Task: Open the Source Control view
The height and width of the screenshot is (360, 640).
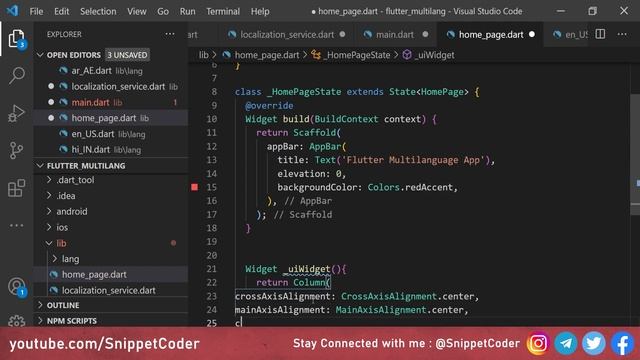Action: coord(16,150)
